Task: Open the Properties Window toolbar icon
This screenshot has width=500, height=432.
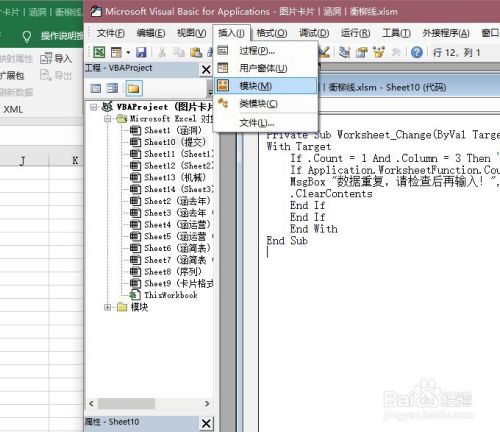Action: [x=362, y=52]
